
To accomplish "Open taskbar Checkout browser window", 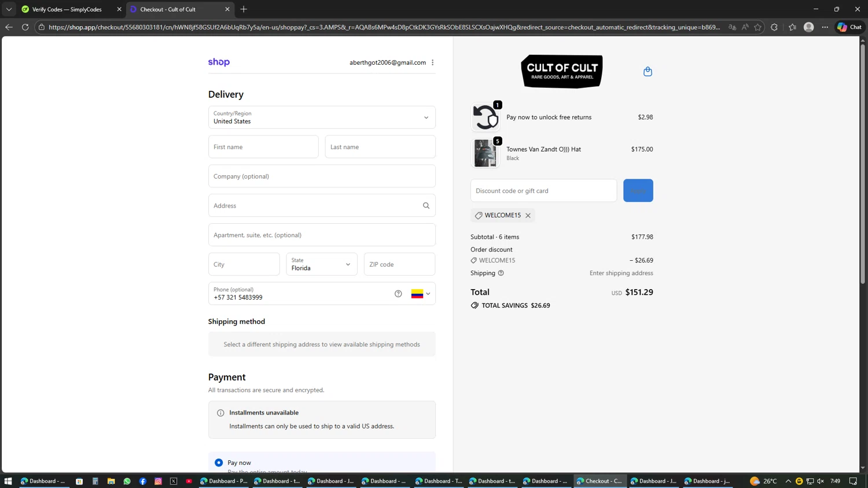I will tap(599, 481).
